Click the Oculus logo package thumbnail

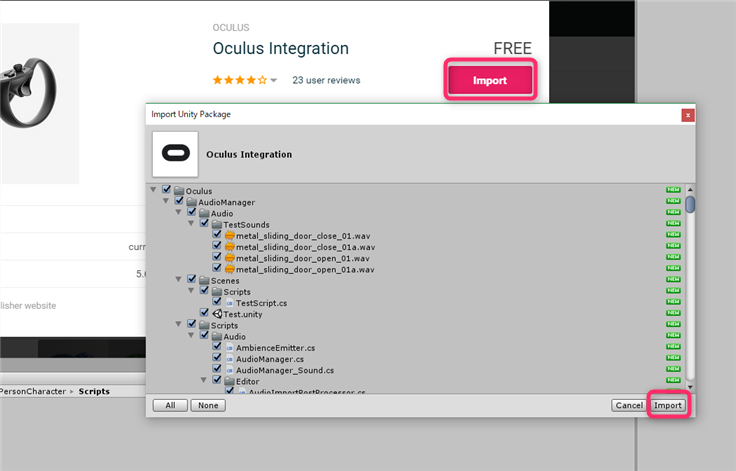pyautogui.click(x=175, y=154)
